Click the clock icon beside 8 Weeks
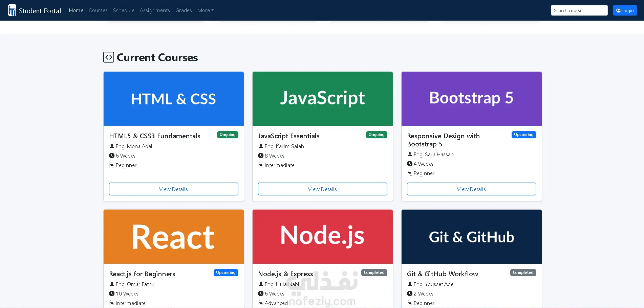This screenshot has height=308, width=644. coord(261,156)
